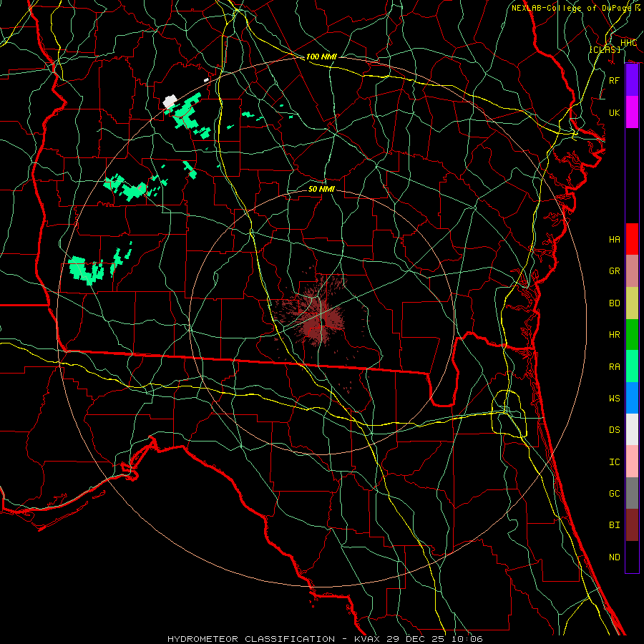Click the ND legend label
644x644 pixels.
(x=615, y=557)
